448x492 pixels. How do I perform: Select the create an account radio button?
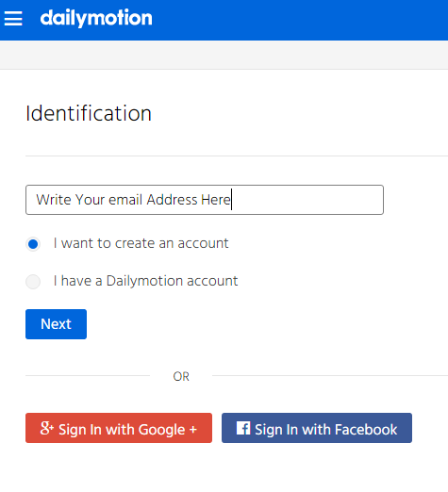(33, 244)
